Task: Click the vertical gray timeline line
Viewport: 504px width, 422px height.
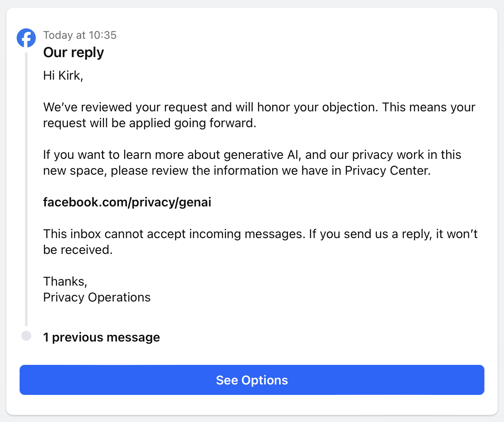Action: click(26, 189)
